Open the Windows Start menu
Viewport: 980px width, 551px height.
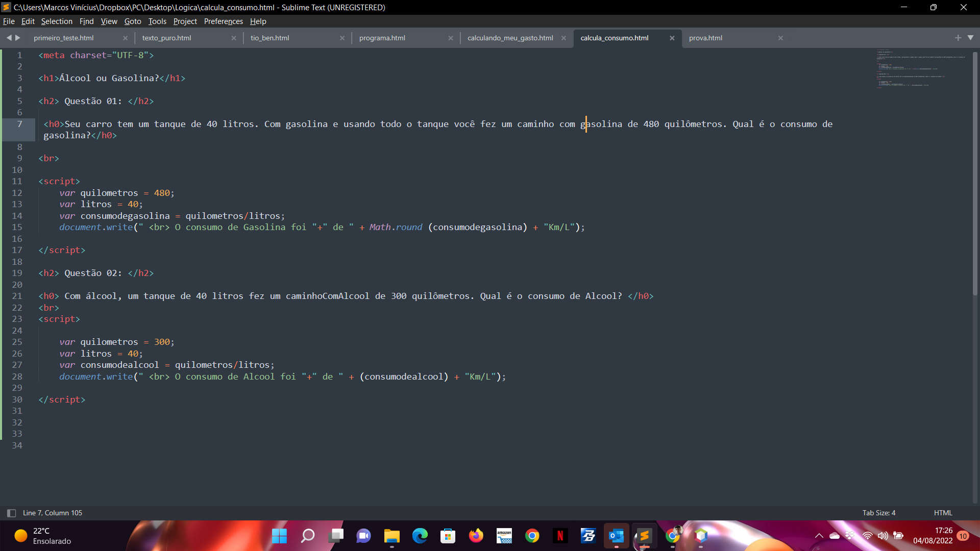279,536
